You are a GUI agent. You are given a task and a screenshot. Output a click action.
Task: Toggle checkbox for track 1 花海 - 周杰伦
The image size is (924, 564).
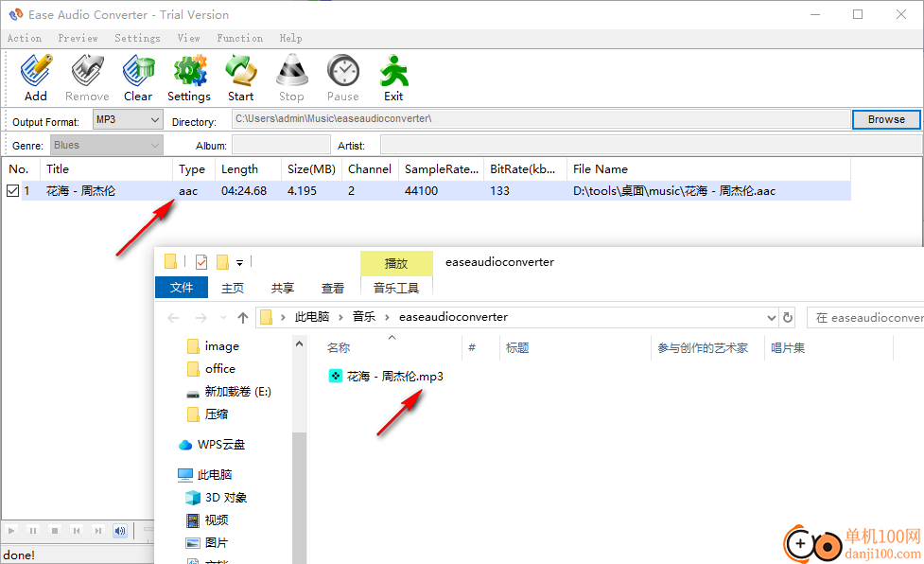[12, 191]
